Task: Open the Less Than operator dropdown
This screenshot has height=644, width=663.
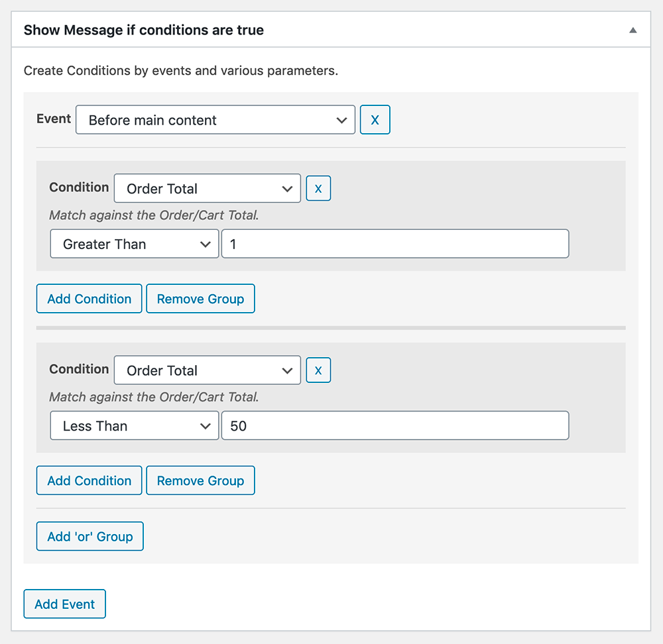Action: [134, 425]
